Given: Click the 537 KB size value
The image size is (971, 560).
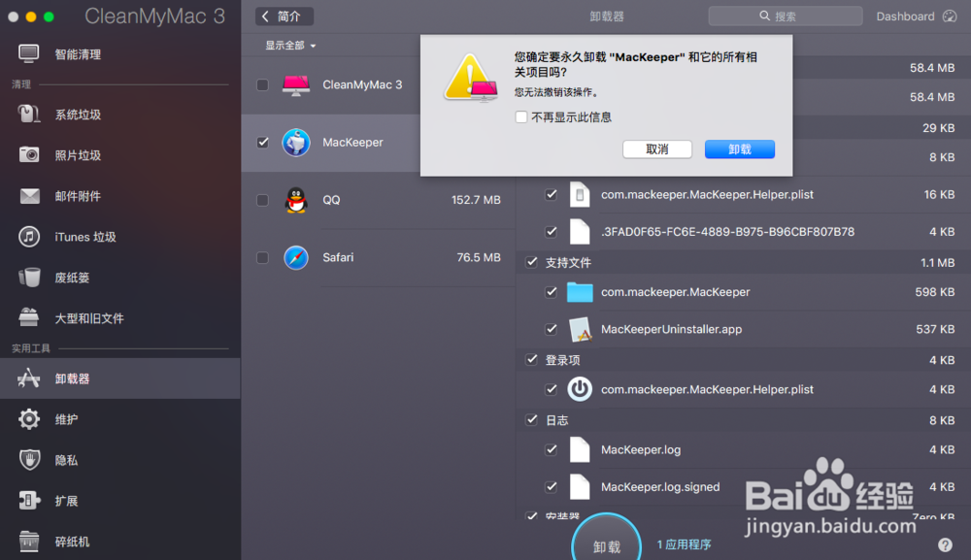Looking at the screenshot, I should coord(935,329).
